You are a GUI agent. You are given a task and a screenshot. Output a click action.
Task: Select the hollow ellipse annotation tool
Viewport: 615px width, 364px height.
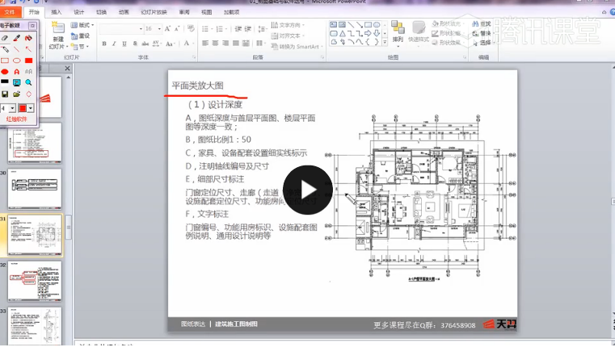(x=16, y=61)
